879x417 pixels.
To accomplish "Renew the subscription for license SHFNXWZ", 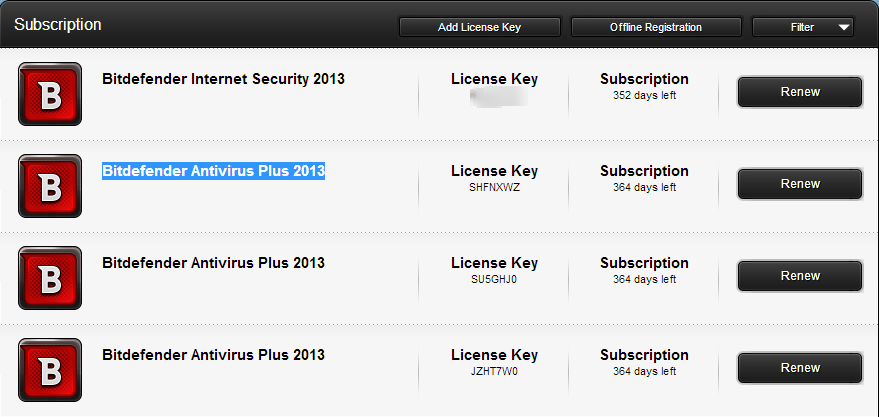I will pyautogui.click(x=799, y=184).
